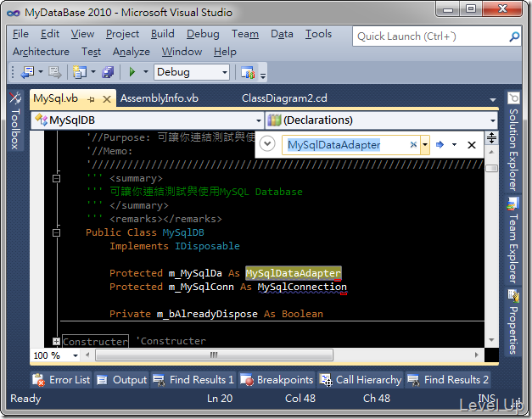The height and width of the screenshot is (419, 532).
Task: Open the Analyze menu
Action: (132, 52)
